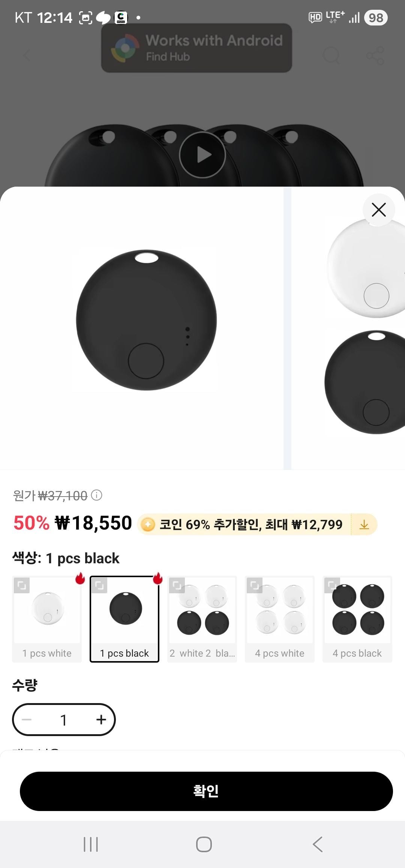The height and width of the screenshot is (868, 405).
Task: Enlarge the 4 pcs white image
Action: coord(255,586)
